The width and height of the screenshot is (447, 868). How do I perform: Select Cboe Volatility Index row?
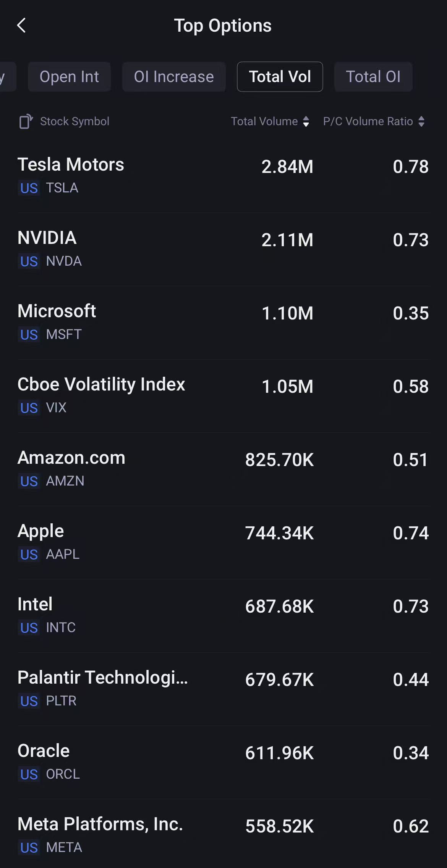(223, 395)
